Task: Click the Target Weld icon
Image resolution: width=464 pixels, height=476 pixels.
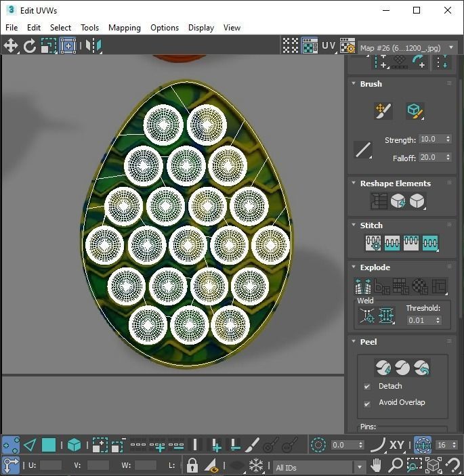Action: [367, 316]
